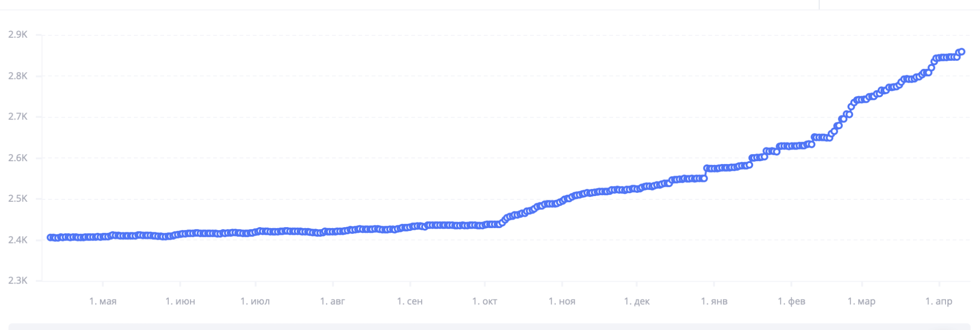Click the '1. дек' x-axis label

[x=637, y=301]
